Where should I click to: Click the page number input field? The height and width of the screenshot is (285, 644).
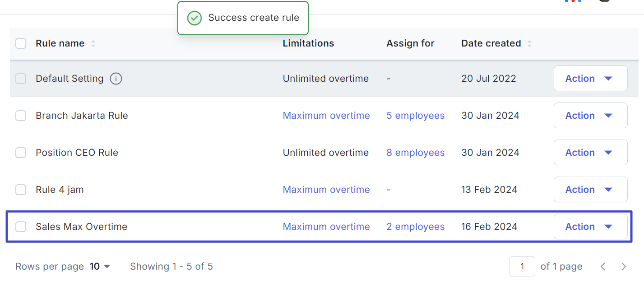(522, 266)
